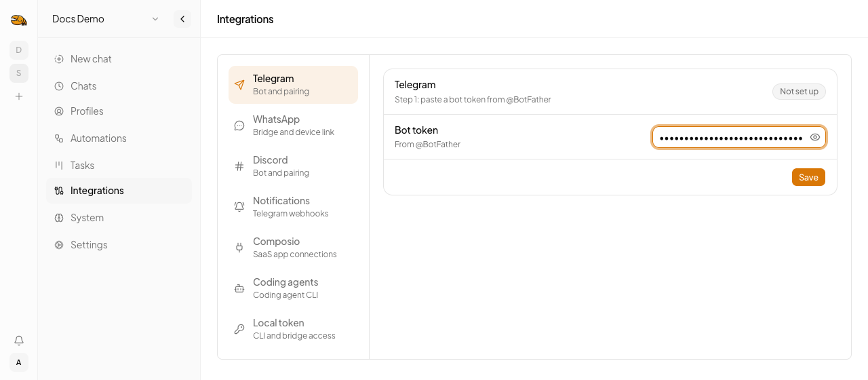Go to Profiles
This screenshot has height=380, width=868.
pos(119,111)
